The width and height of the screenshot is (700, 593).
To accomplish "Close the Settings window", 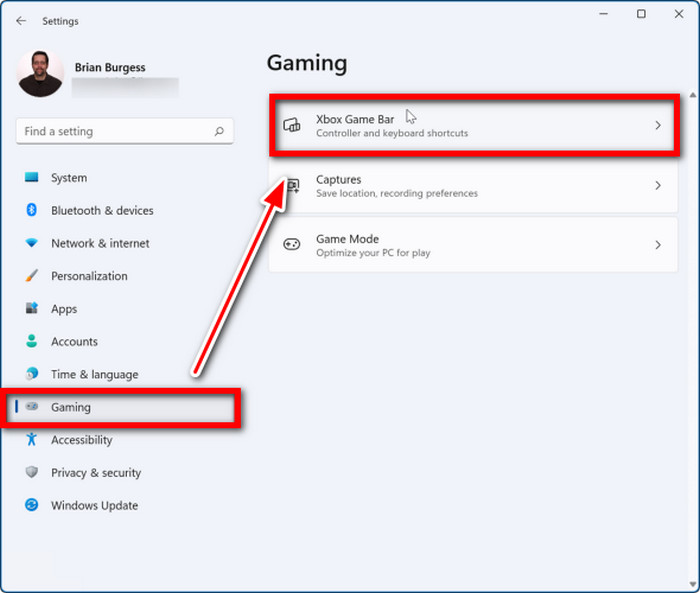I will point(679,14).
